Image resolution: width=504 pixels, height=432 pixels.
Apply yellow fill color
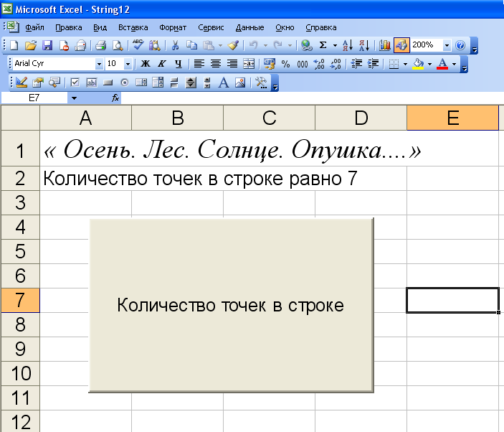click(418, 64)
